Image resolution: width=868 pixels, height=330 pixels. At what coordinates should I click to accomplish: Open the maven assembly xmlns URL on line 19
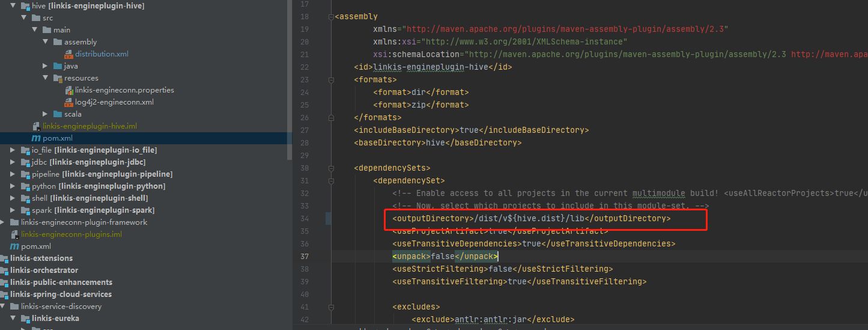point(568,29)
